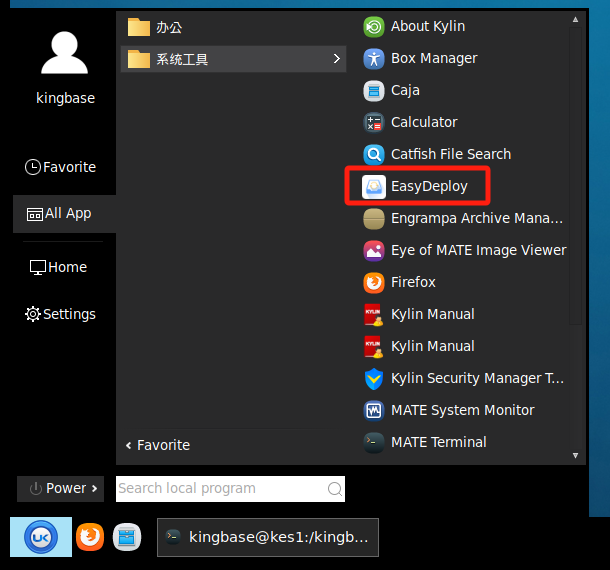Launch EasyDeploy from the app list

point(428,186)
